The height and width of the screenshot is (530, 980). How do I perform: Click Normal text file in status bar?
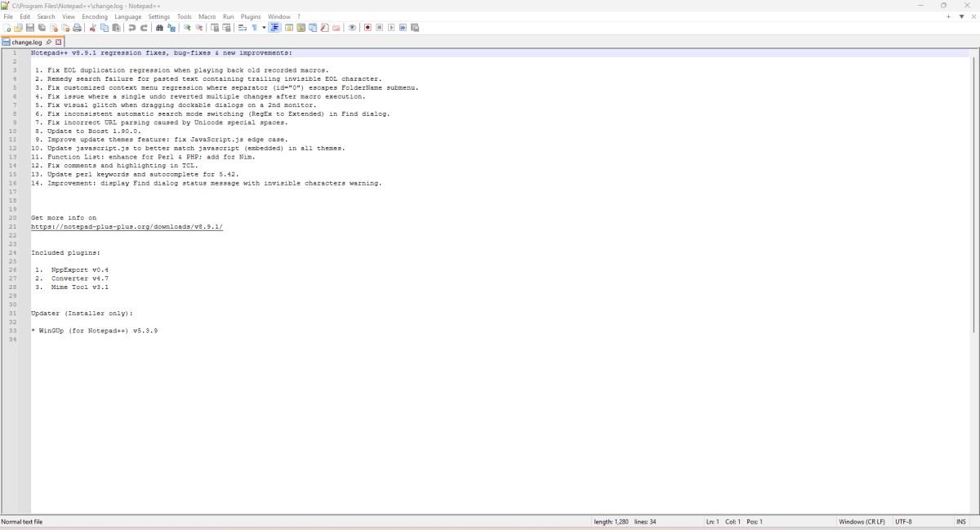pos(22,521)
